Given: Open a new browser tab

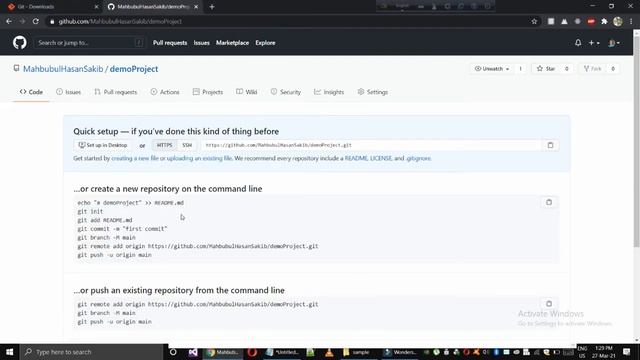Looking at the screenshot, I should point(212,7).
